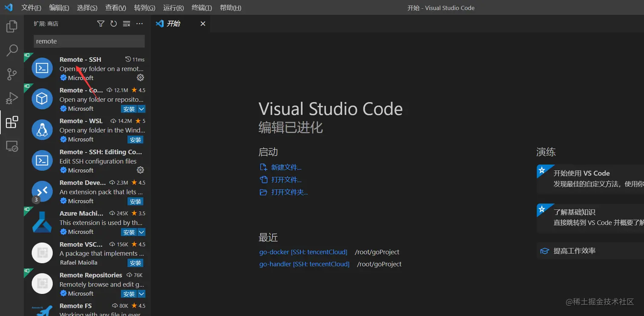The width and height of the screenshot is (644, 316).
Task: Open the extensions panel more actions menu
Action: coord(140,24)
